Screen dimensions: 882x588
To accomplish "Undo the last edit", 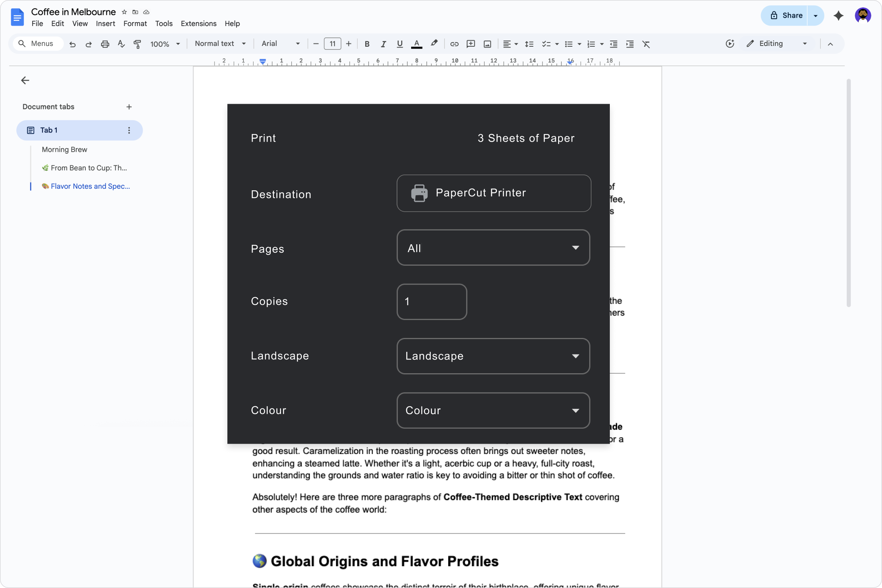I will tap(72, 44).
